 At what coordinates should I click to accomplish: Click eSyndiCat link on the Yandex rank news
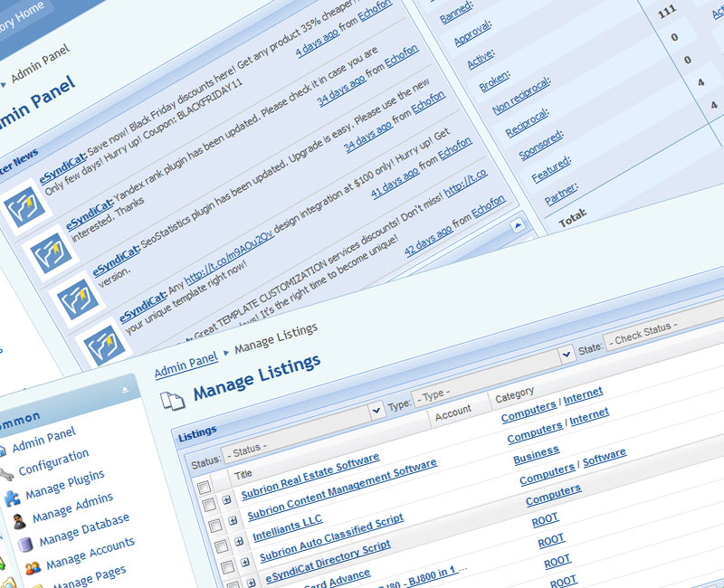click(90, 213)
